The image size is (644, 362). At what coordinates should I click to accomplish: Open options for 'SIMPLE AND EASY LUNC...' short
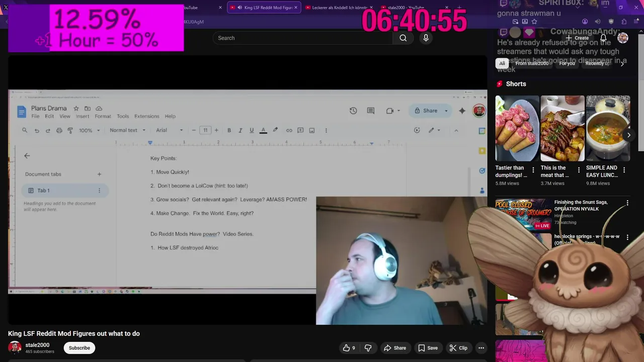coord(624,170)
